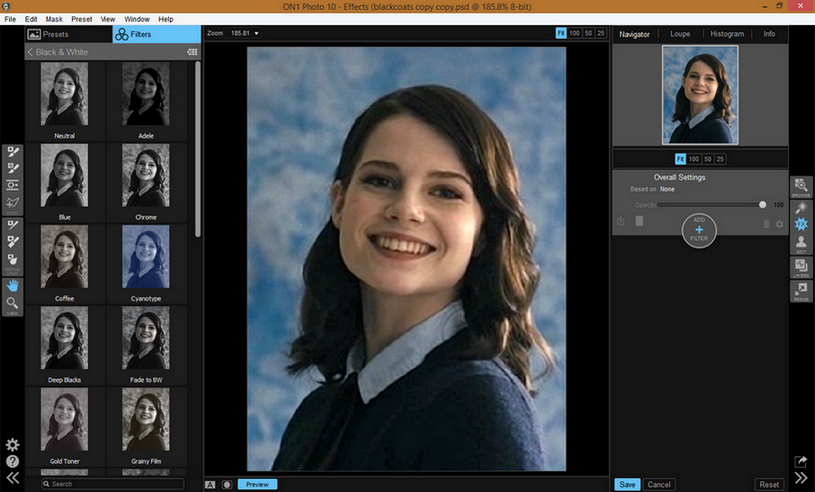Select the second masking brush tool

(x=12, y=168)
